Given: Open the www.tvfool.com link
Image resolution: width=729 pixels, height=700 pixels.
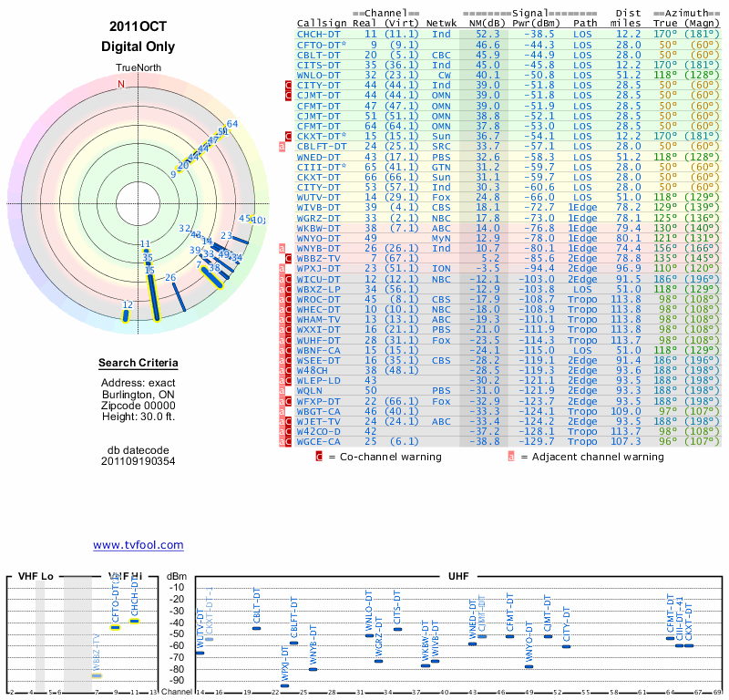Looking at the screenshot, I should (138, 545).
